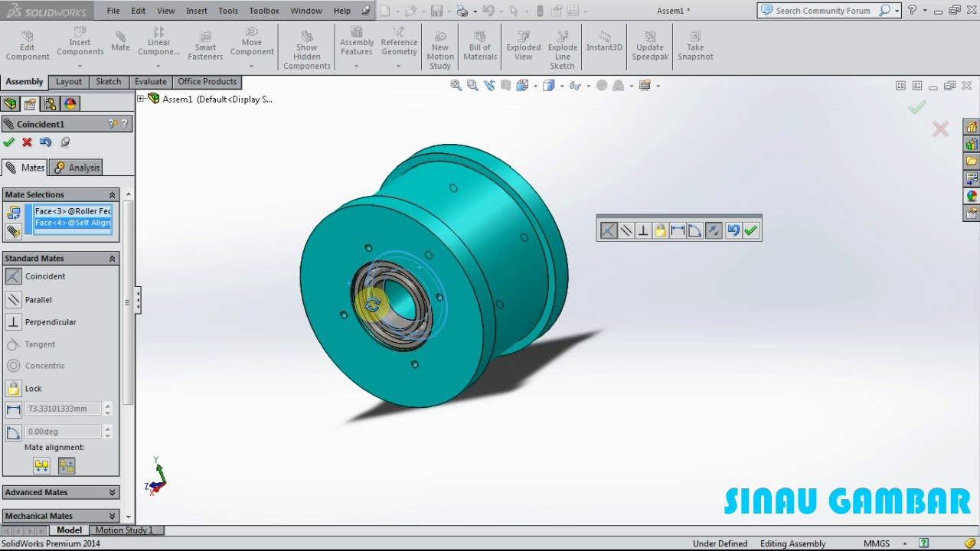Open the Insert menu

pos(197,11)
